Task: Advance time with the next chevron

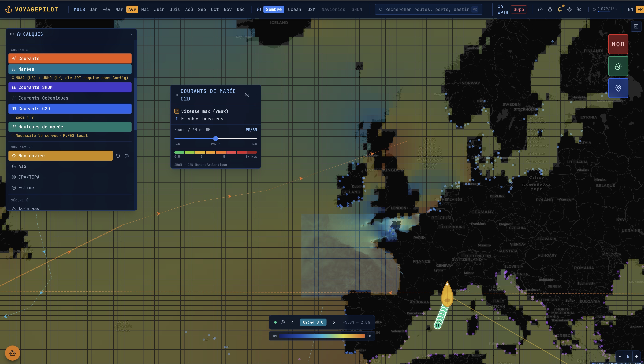Action: (334, 322)
